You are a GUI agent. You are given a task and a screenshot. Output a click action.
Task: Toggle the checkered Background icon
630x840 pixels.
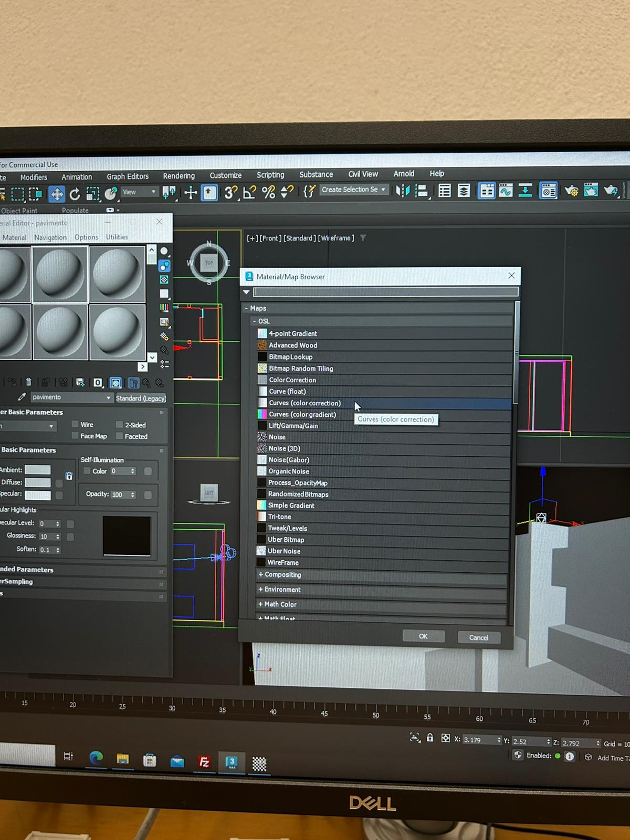(164, 280)
